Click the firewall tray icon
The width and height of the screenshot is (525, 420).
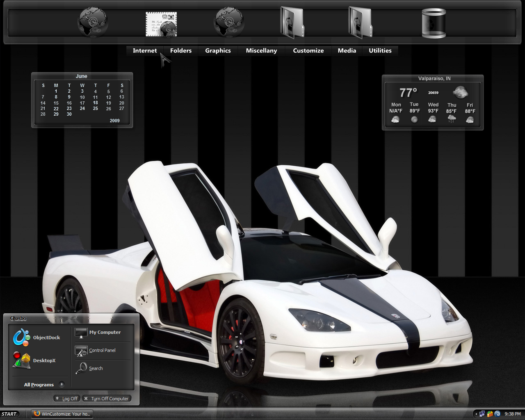(x=490, y=414)
